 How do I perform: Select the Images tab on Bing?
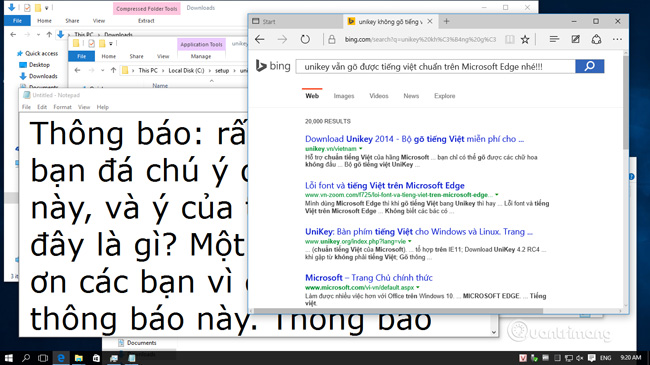[344, 96]
